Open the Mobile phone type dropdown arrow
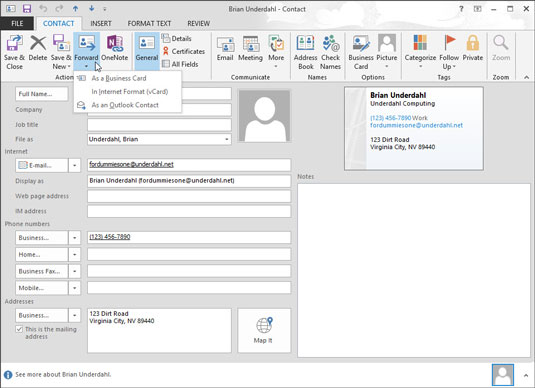 pyautogui.click(x=74, y=288)
